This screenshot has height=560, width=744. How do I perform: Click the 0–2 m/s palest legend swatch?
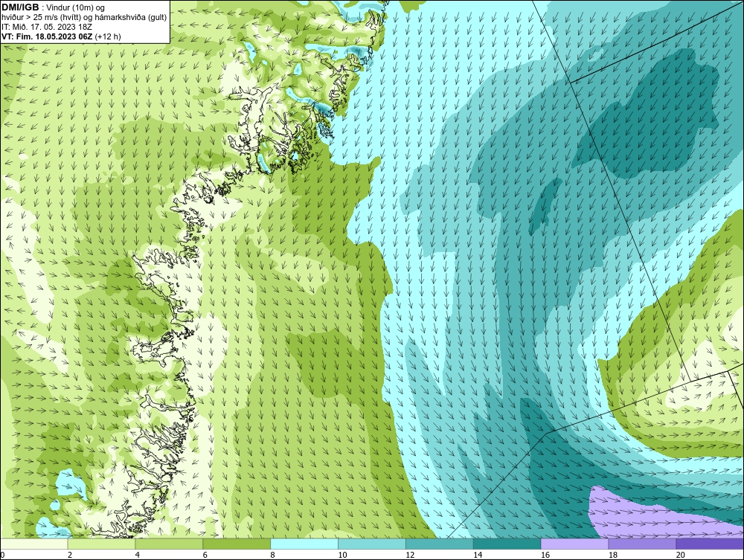pyautogui.click(x=34, y=544)
